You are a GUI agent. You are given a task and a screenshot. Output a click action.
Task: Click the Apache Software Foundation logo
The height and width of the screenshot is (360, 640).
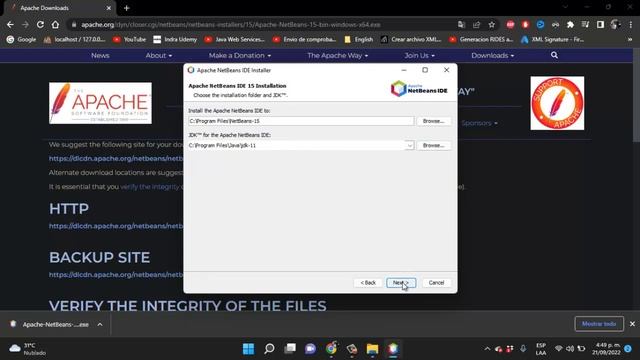click(100, 103)
